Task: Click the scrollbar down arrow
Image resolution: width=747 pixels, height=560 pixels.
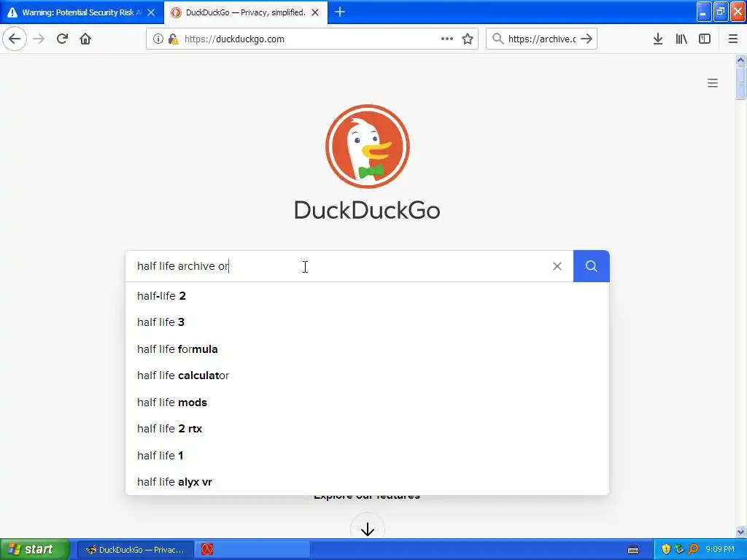Action: click(740, 532)
